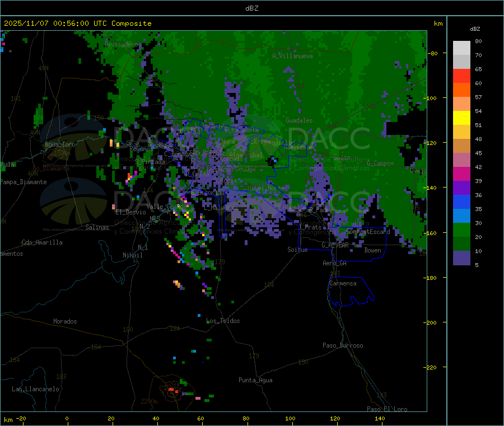Click the G_Campos place label
This screenshot has width=504, height=426.
[x=380, y=163]
